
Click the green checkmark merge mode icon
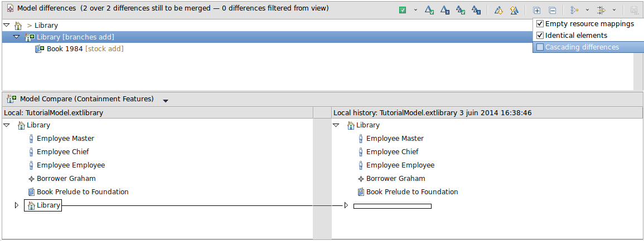[x=403, y=10]
